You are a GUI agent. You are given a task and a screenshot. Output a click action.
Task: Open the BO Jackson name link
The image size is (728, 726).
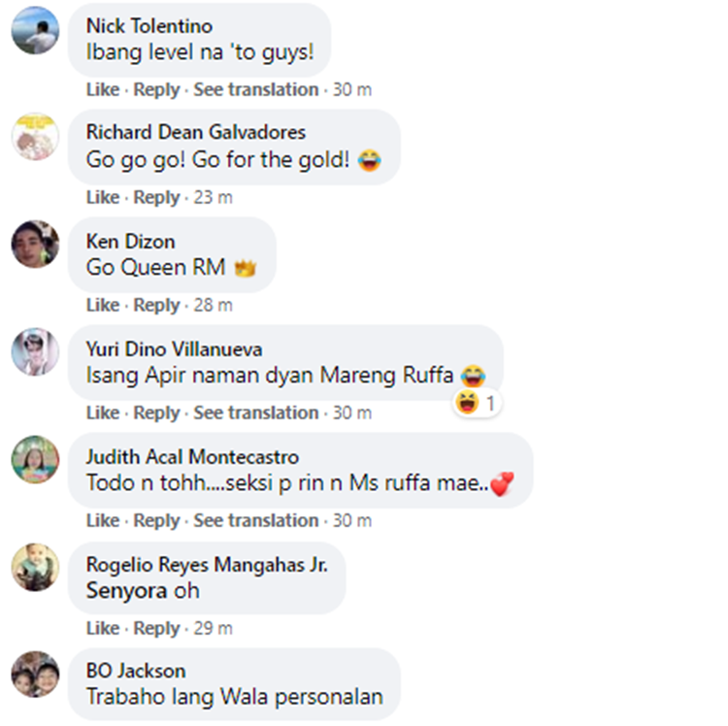(136, 672)
